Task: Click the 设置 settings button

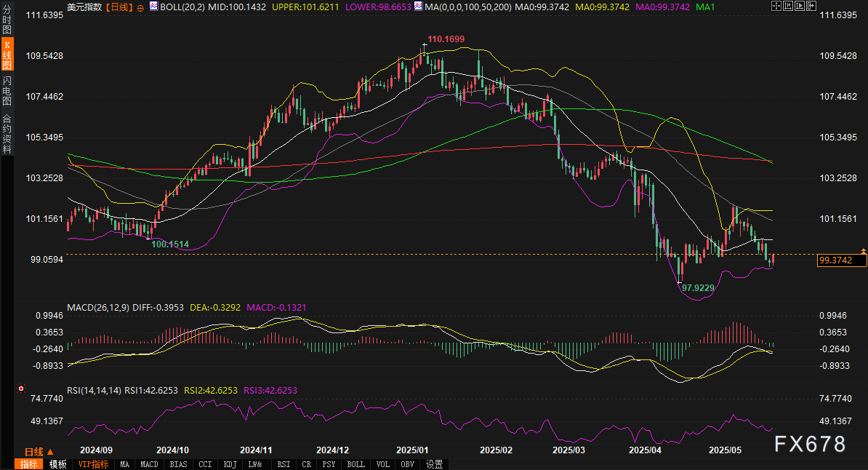Action: pos(435,464)
